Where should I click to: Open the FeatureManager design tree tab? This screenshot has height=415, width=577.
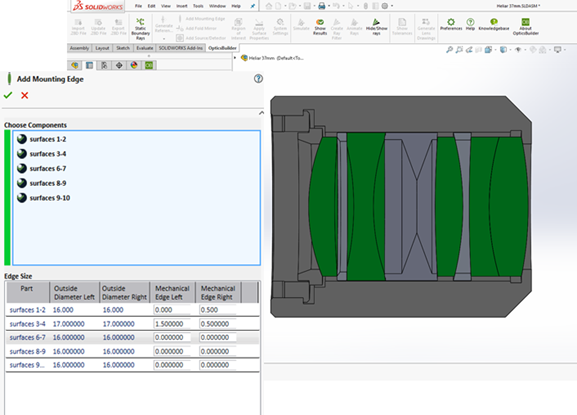[x=75, y=65]
